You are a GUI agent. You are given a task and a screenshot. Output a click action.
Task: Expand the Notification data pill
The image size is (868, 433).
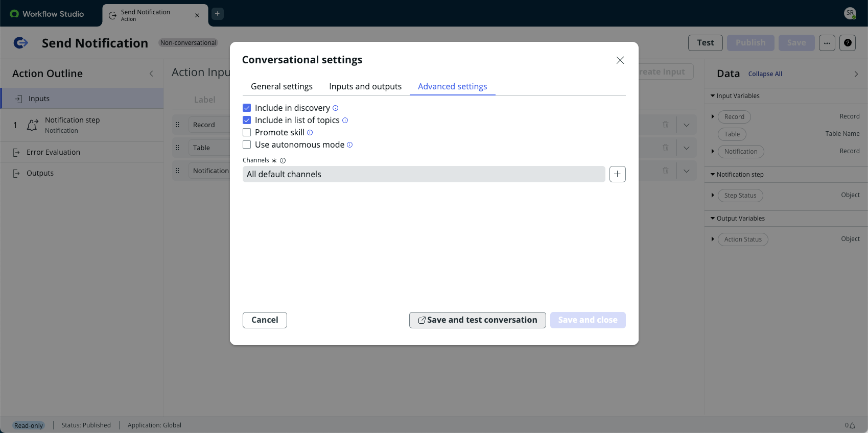[713, 152]
